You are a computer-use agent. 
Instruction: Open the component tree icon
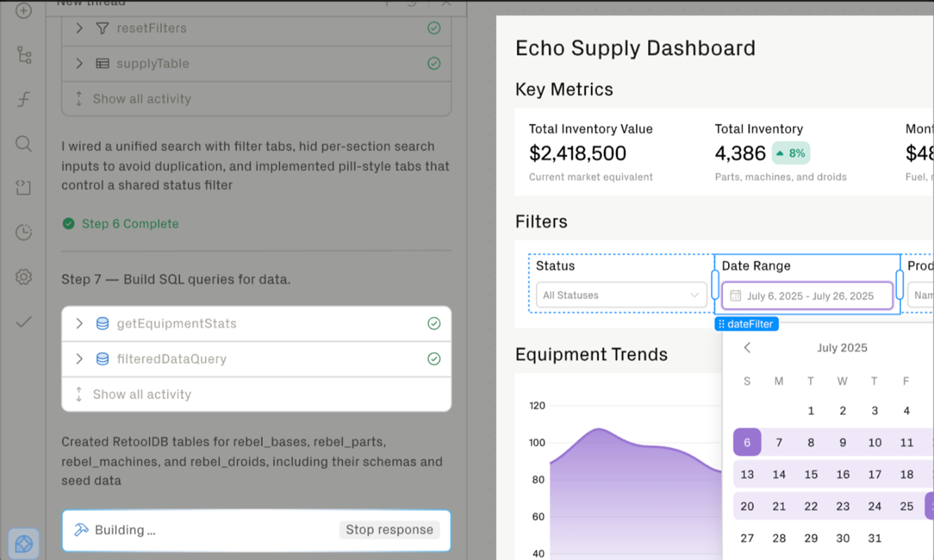[24, 55]
